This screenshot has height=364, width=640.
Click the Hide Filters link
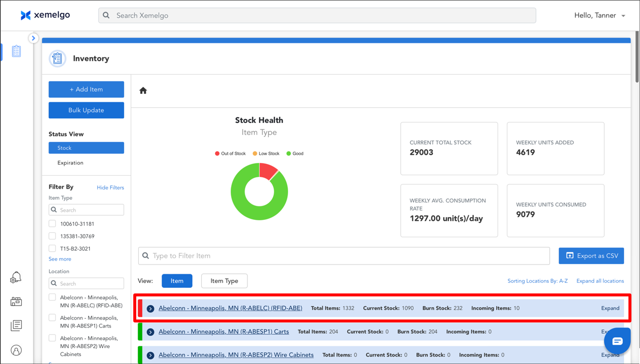(x=110, y=188)
